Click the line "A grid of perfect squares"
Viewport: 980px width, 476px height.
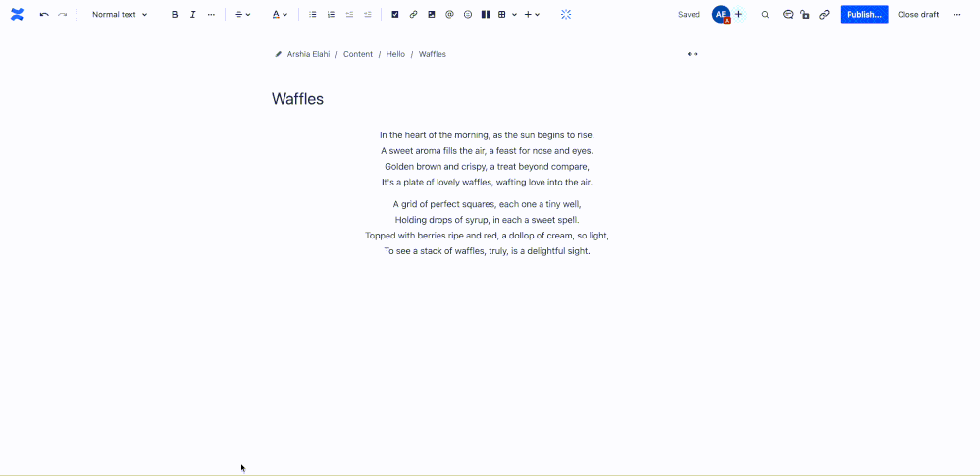click(x=487, y=204)
